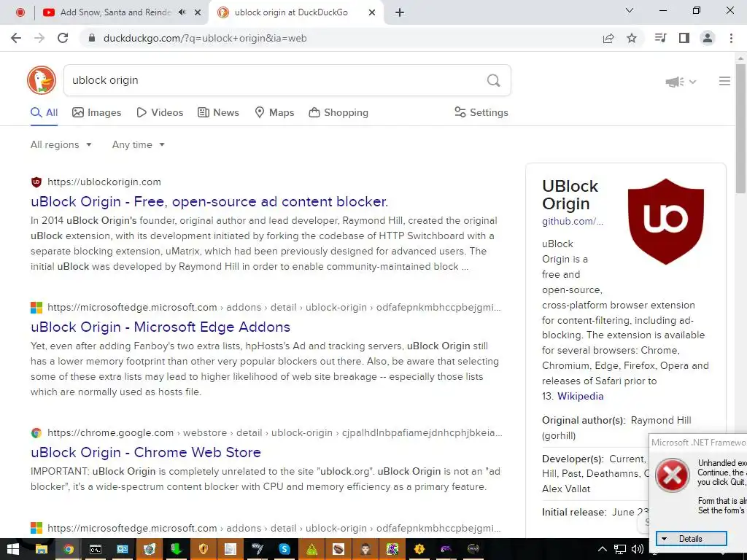Viewport: 747px width, 560px height.
Task: Open the tab search chevron
Action: click(x=630, y=10)
